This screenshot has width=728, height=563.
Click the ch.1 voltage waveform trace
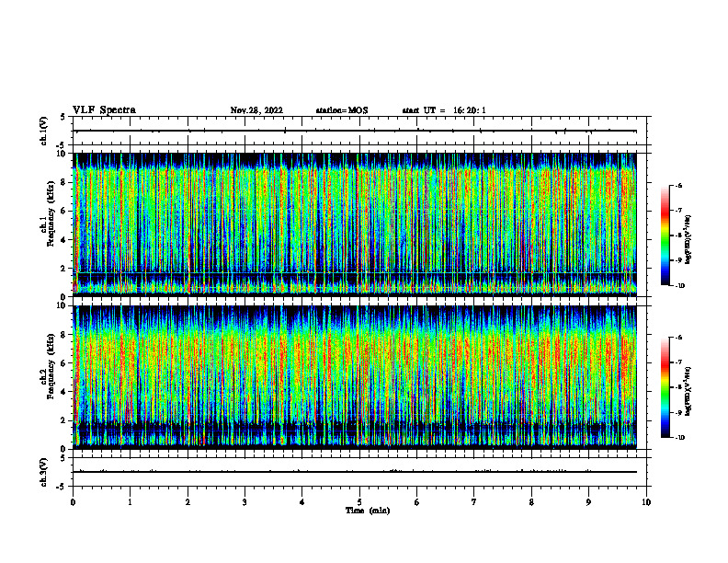click(x=354, y=131)
